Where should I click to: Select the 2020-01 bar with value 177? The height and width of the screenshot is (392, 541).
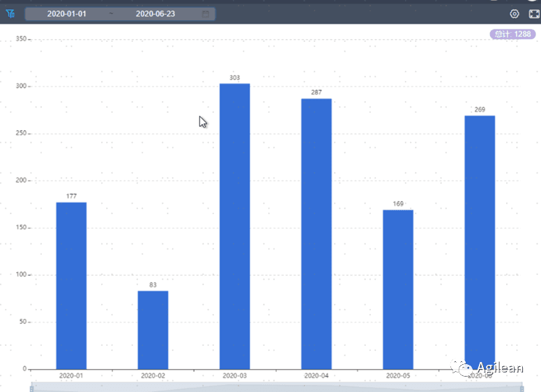coord(71,286)
